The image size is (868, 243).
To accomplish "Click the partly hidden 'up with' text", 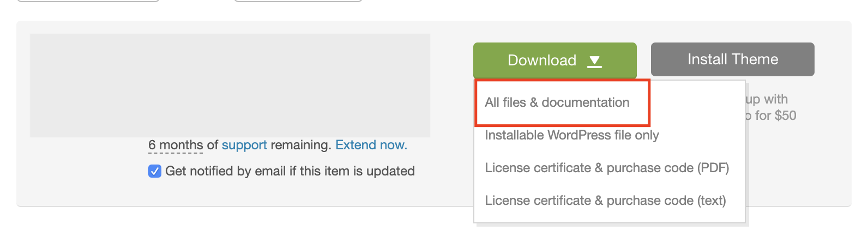I will (767, 99).
